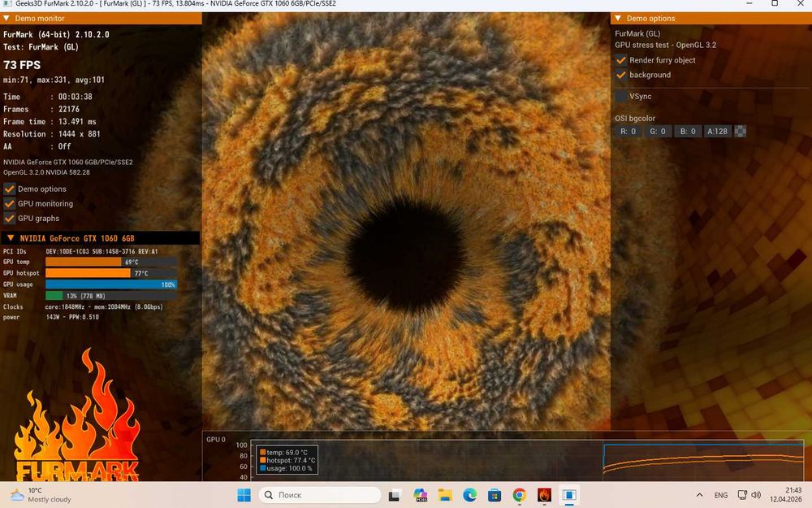Uncheck the Demo options checkbox

coord(11,189)
